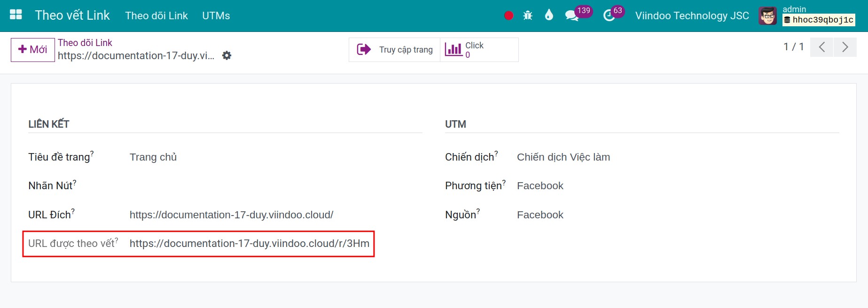Click the Click 0 stat button
The height and width of the screenshot is (308, 868).
[479, 50]
